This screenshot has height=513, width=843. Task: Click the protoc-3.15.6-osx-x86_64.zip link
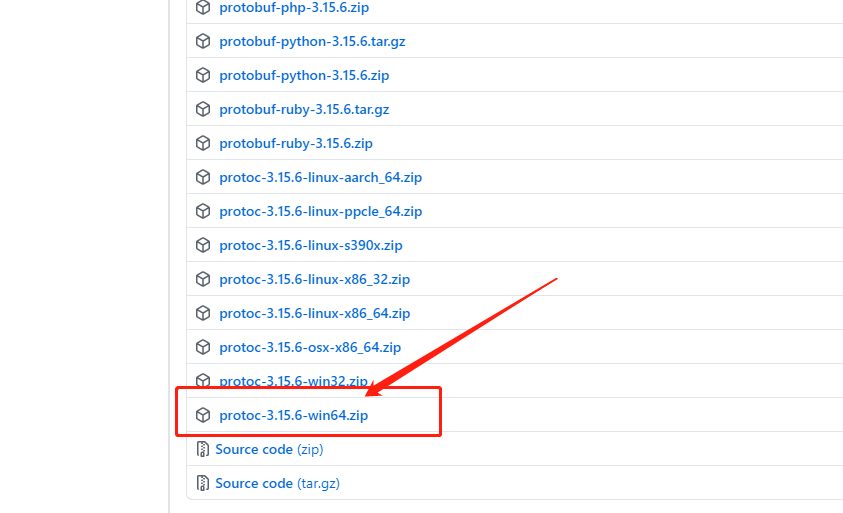tap(310, 348)
